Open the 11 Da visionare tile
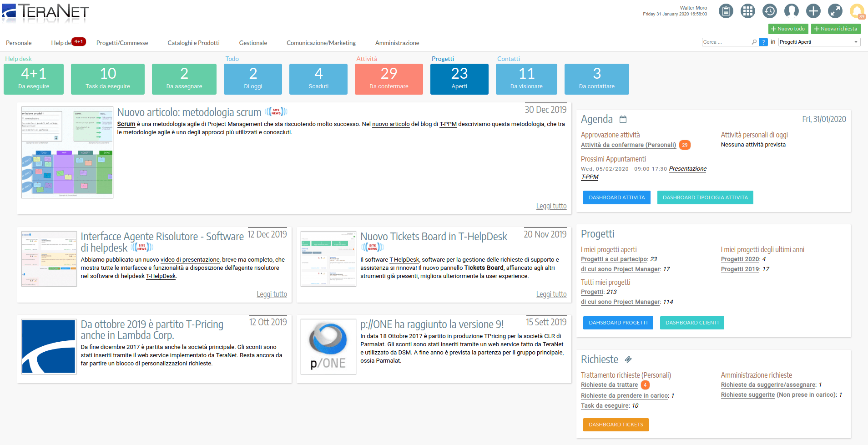This screenshot has width=868, height=445. pos(526,79)
